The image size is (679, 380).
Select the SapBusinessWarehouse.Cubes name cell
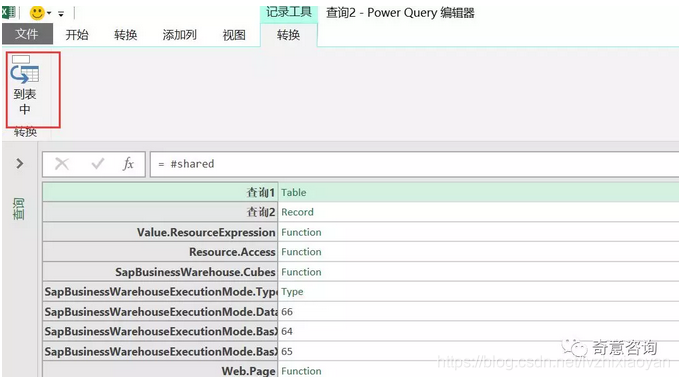coord(160,272)
